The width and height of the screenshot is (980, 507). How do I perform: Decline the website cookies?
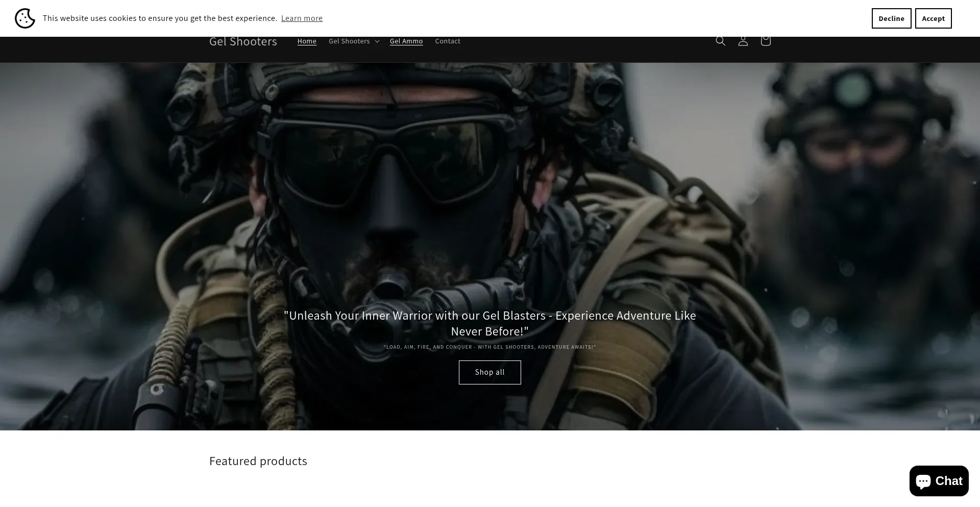(x=891, y=18)
